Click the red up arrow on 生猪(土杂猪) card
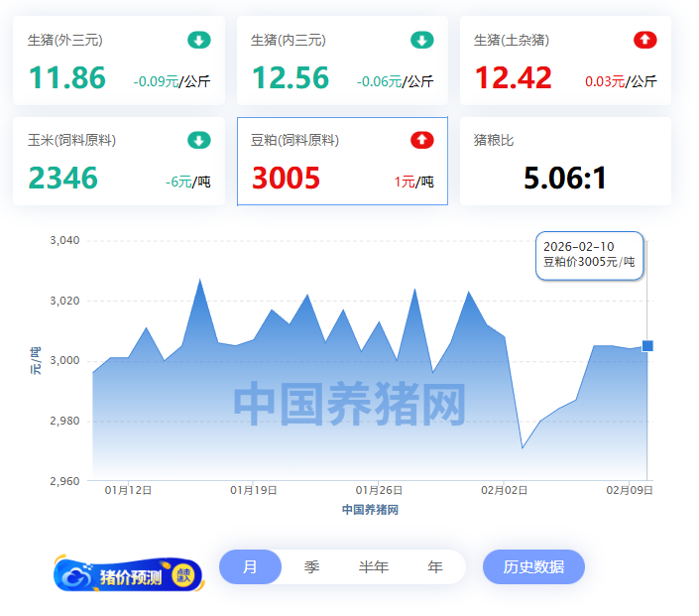 coord(645,41)
